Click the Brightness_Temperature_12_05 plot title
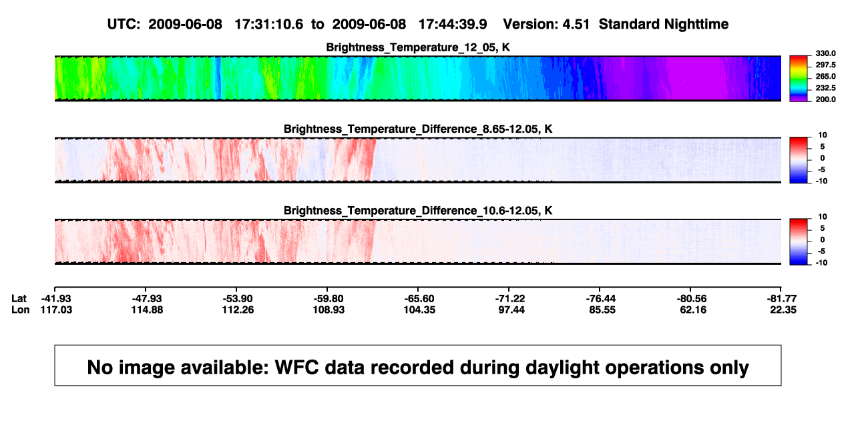Viewport: 868px width, 445px height. coord(418,47)
